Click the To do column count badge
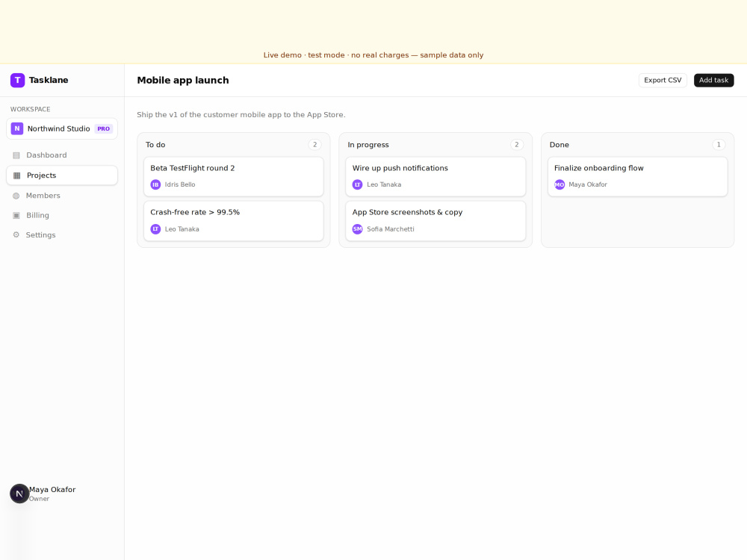Screen dimensions: 747x560 click(314, 145)
